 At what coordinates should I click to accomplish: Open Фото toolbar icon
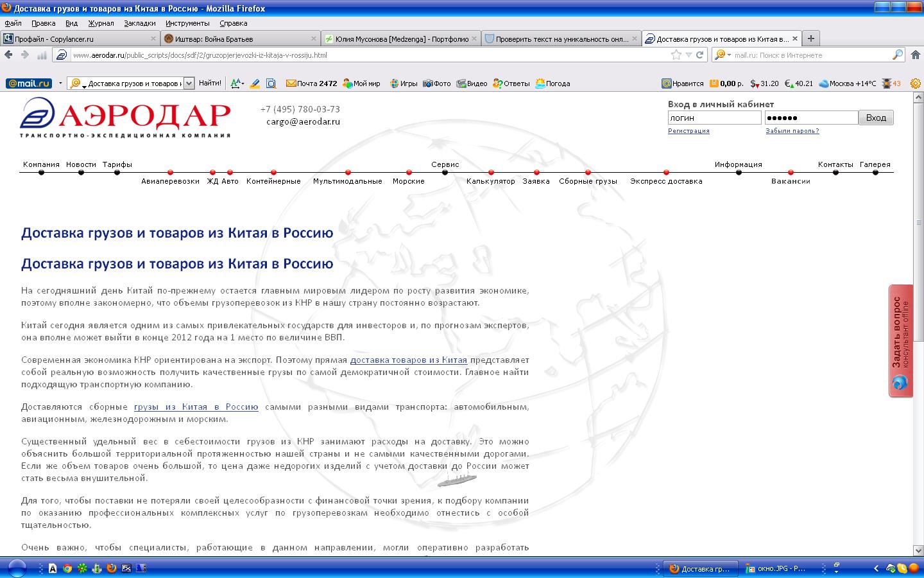click(x=437, y=83)
